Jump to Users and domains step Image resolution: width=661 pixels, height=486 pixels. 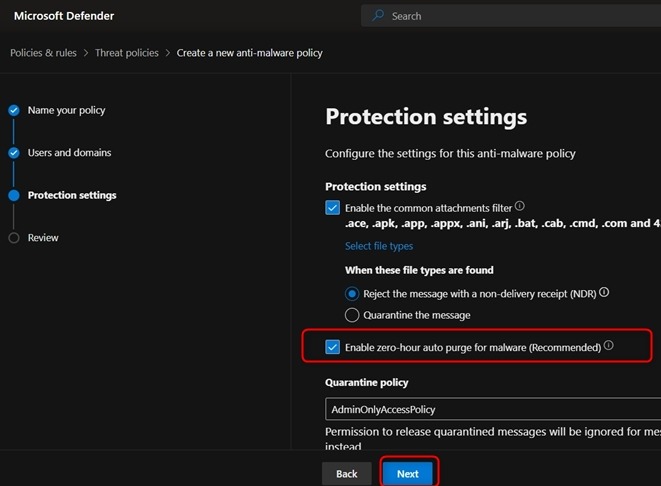69,153
